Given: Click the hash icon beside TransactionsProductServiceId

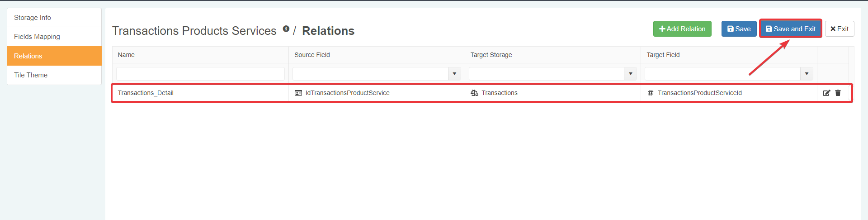Looking at the screenshot, I should 651,93.
